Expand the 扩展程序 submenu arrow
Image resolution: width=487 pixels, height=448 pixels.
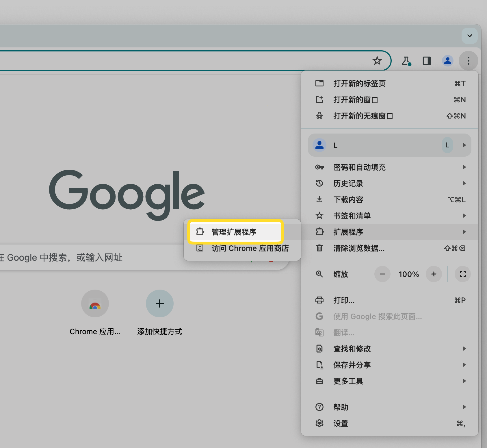click(464, 232)
